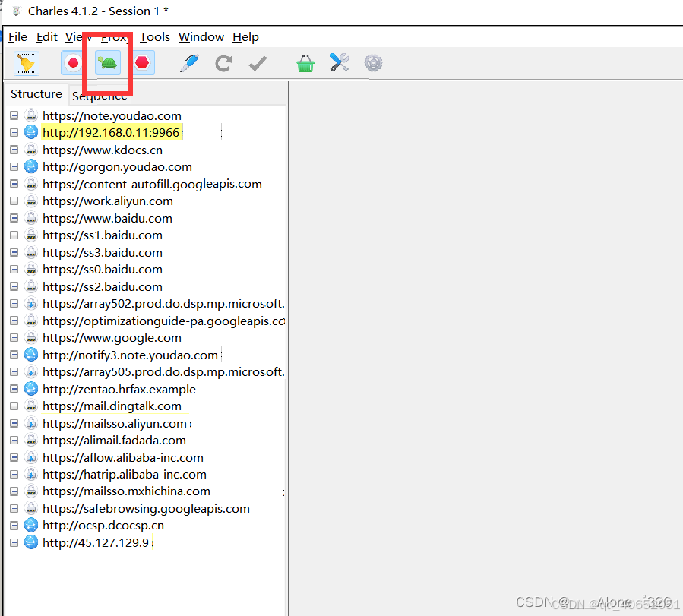Image resolution: width=683 pixels, height=616 pixels.
Task: Open the File menu
Action: (x=18, y=37)
